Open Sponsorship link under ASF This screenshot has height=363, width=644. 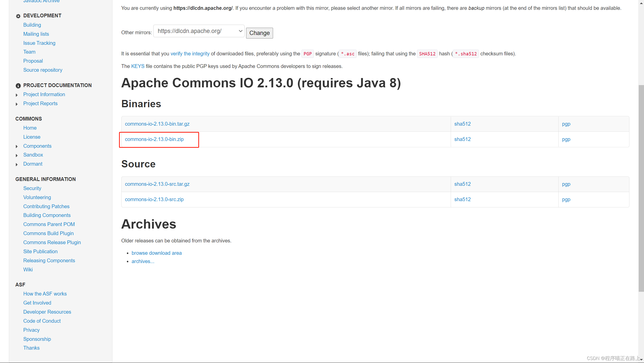tap(37, 339)
